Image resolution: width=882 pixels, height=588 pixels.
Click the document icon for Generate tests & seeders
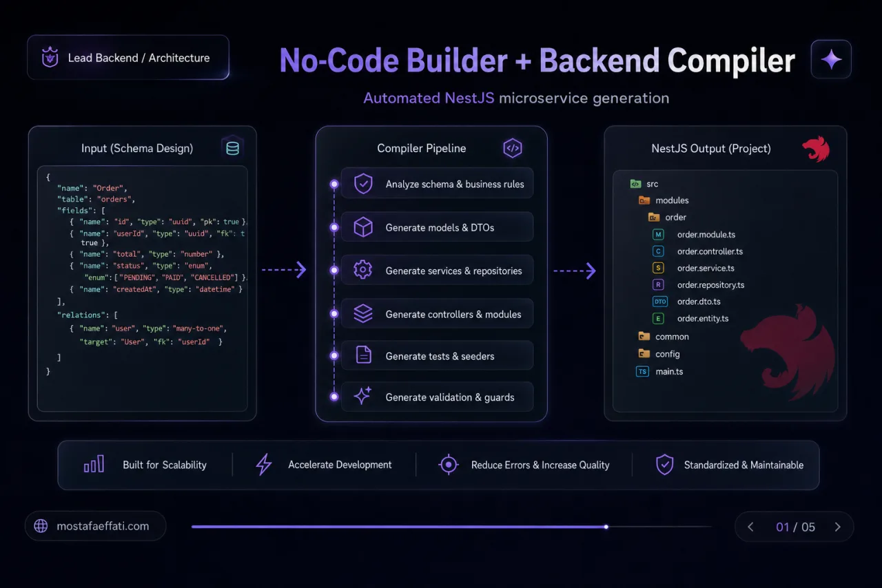[363, 355]
